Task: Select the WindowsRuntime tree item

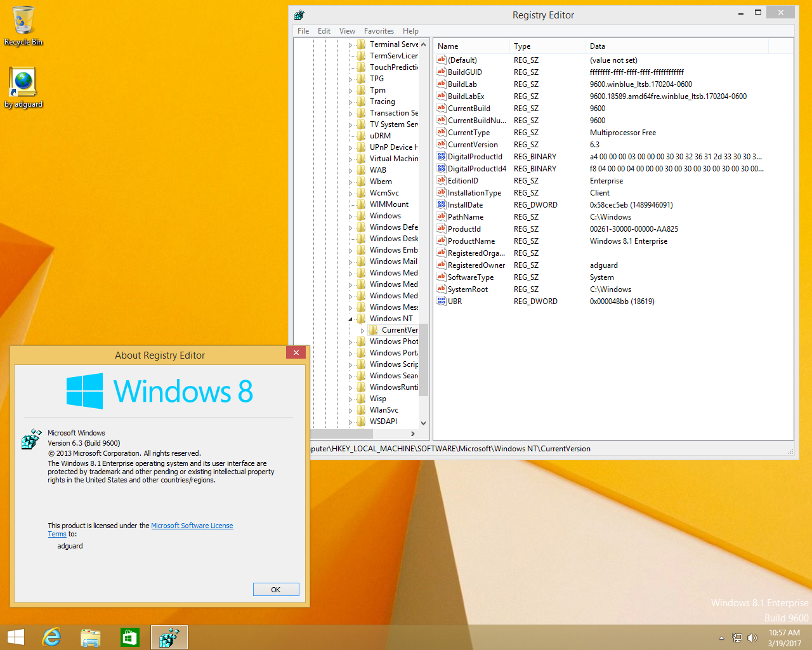Action: [x=393, y=387]
